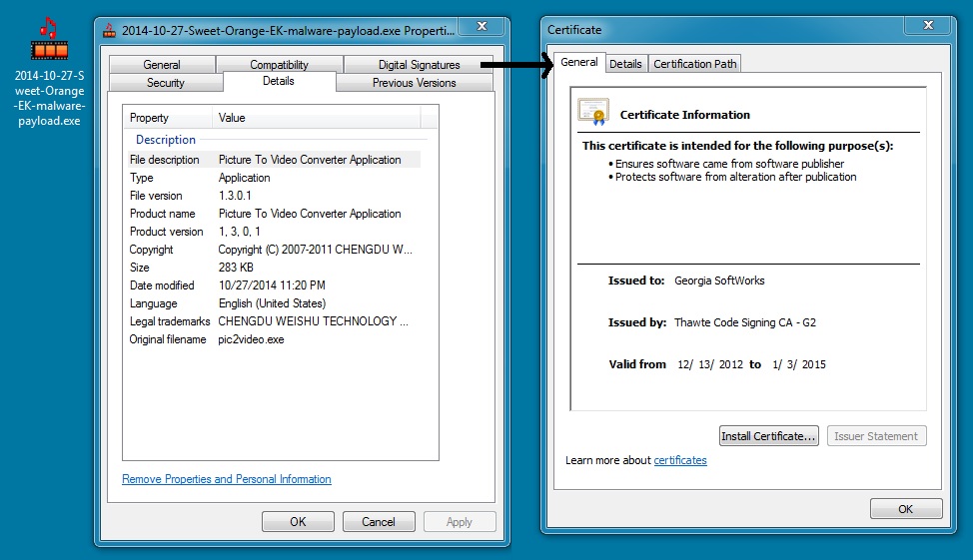Click the expiry date 1/3/2015
The height and width of the screenshot is (560, 973).
(x=798, y=364)
